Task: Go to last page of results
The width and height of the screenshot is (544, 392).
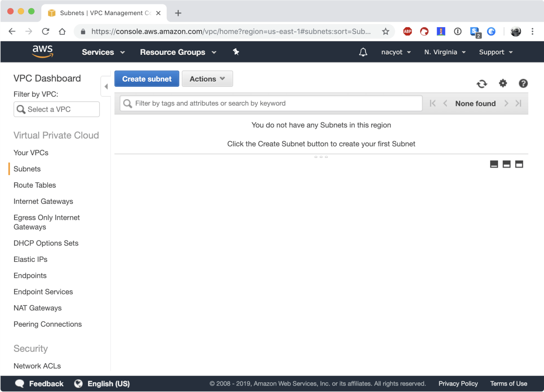Action: point(519,103)
